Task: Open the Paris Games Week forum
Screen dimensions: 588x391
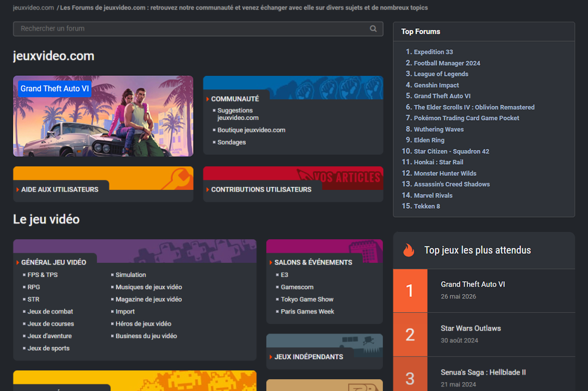Action: click(307, 312)
